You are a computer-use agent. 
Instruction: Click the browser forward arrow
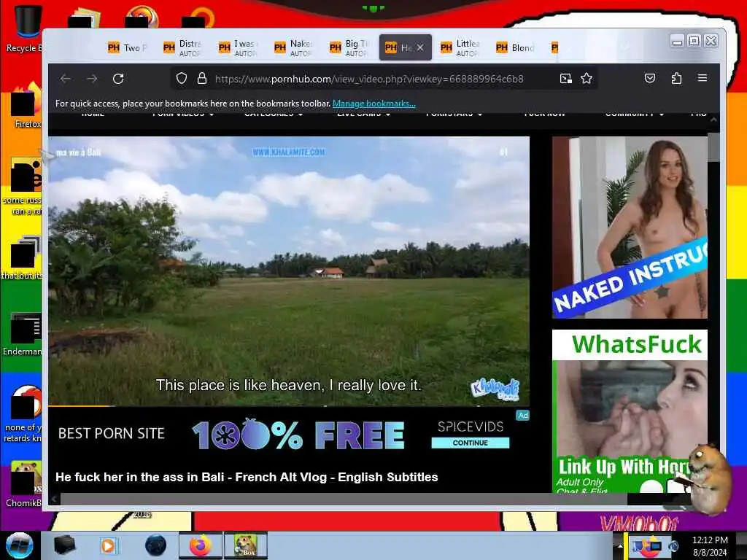(92, 79)
